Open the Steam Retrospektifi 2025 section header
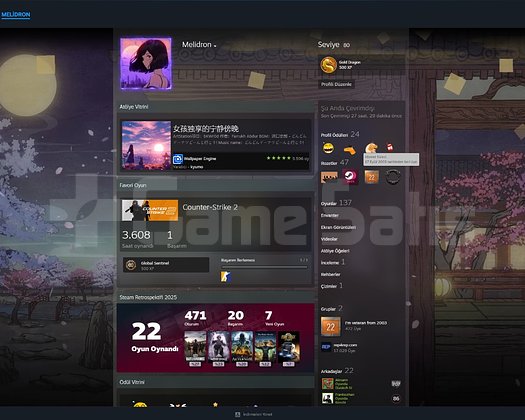525x420 pixels. 148,297
